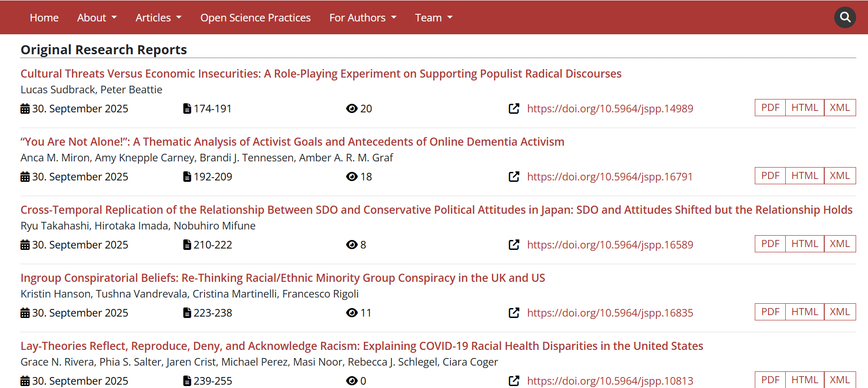Click external link icon for jspp.14989
Viewport: 868px width, 388px height.
514,109
